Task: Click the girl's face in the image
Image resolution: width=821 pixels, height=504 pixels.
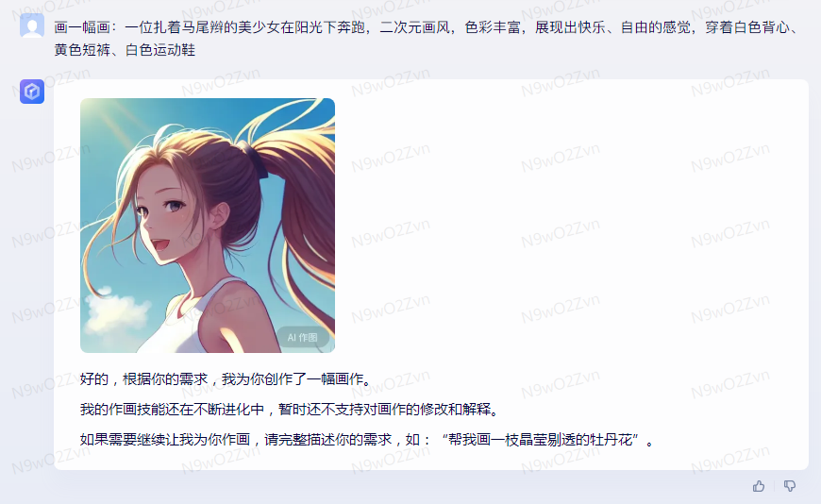Action: [x=168, y=215]
